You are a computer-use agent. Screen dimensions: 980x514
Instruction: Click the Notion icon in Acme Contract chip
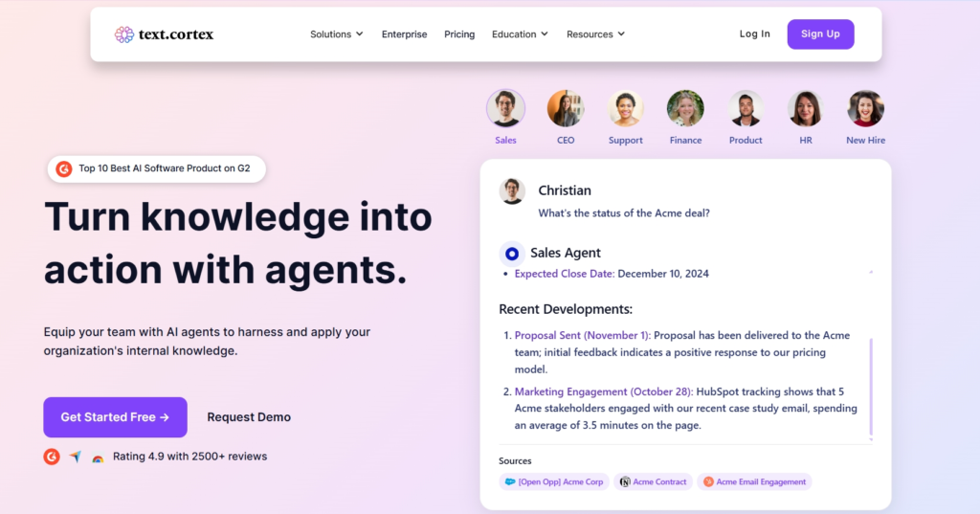tap(624, 481)
